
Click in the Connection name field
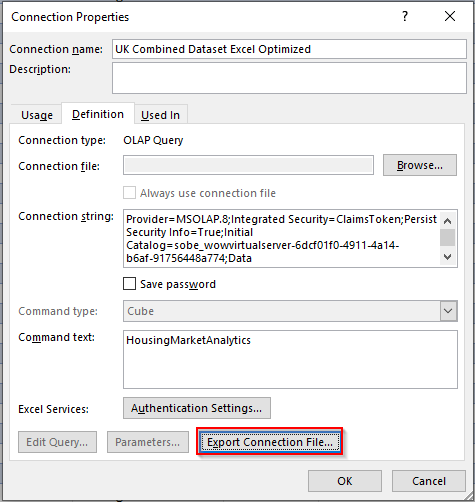point(289,49)
